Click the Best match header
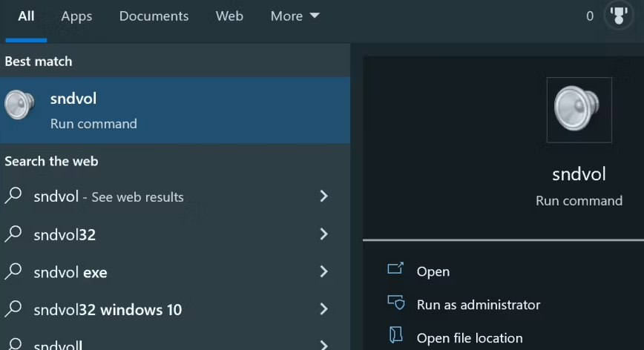The image size is (644, 350). pos(39,62)
